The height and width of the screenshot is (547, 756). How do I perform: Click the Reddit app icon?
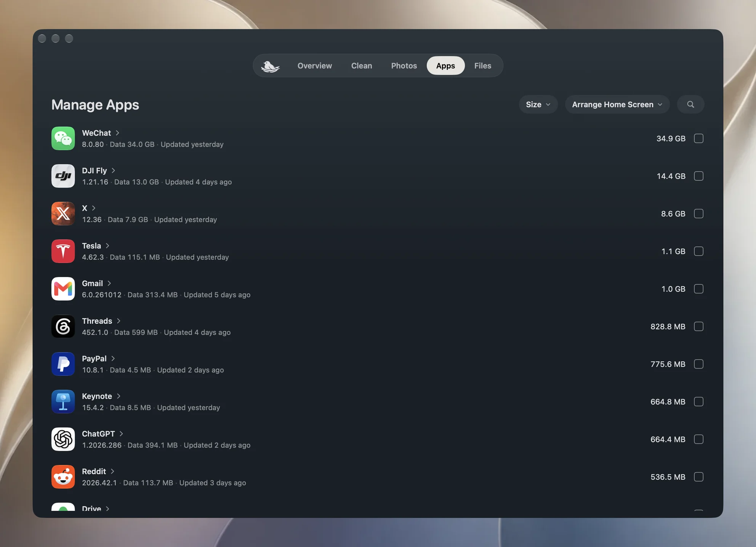click(63, 477)
